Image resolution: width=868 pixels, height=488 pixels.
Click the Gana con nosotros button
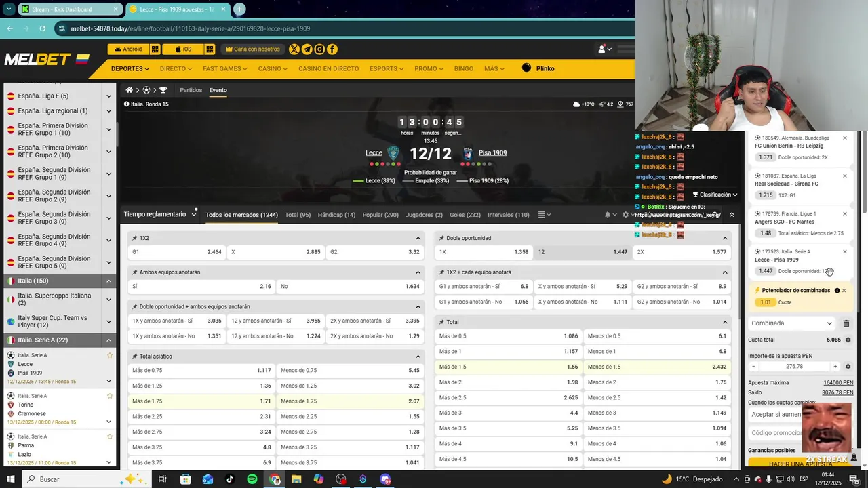pyautogui.click(x=252, y=49)
